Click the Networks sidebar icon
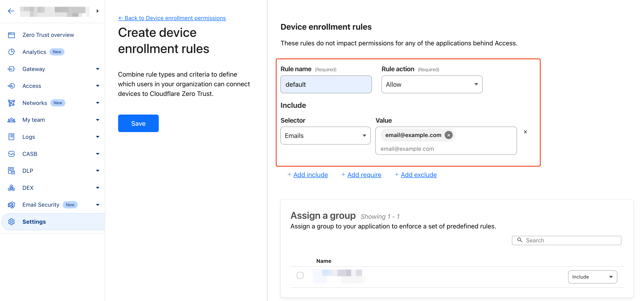 coord(11,103)
